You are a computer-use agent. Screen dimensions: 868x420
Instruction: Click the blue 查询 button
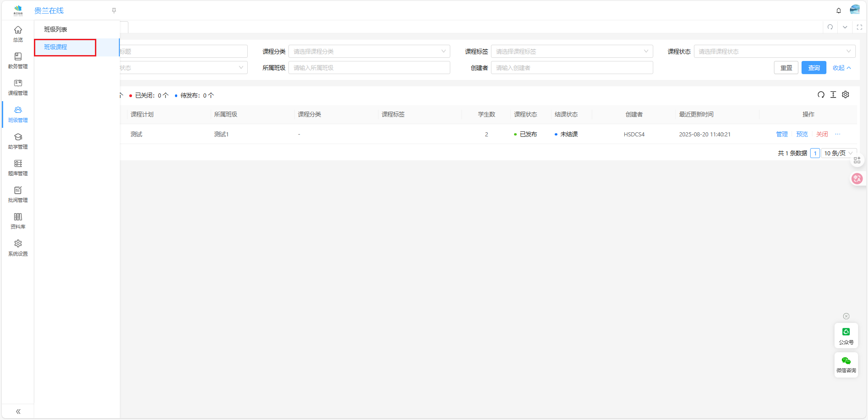(814, 68)
